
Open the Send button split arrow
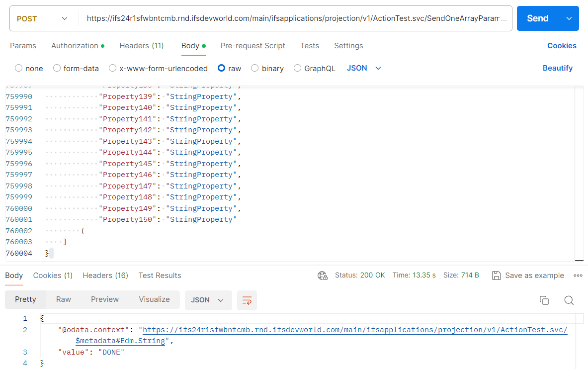570,18
